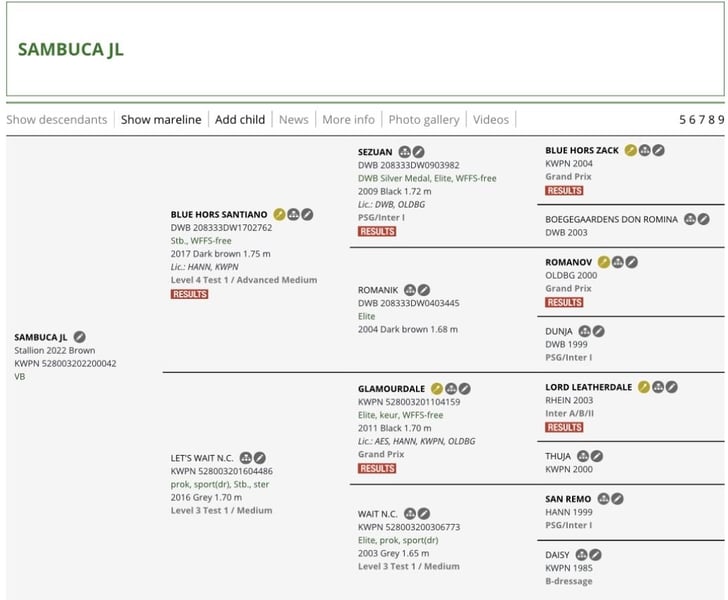
Task: Show 9 generations in the pedigree
Action: coord(721,120)
